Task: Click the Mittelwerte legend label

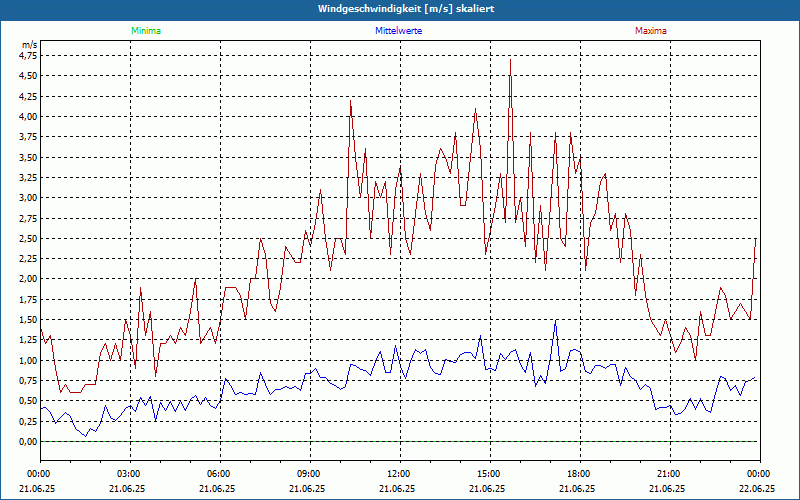Action: point(398,31)
